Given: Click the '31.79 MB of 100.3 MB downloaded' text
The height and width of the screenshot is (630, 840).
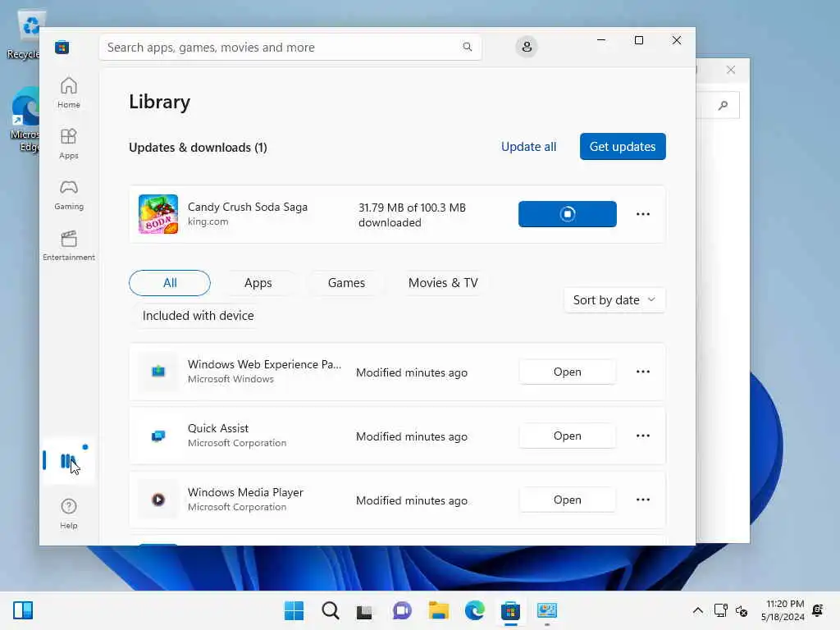Looking at the screenshot, I should tap(412, 215).
